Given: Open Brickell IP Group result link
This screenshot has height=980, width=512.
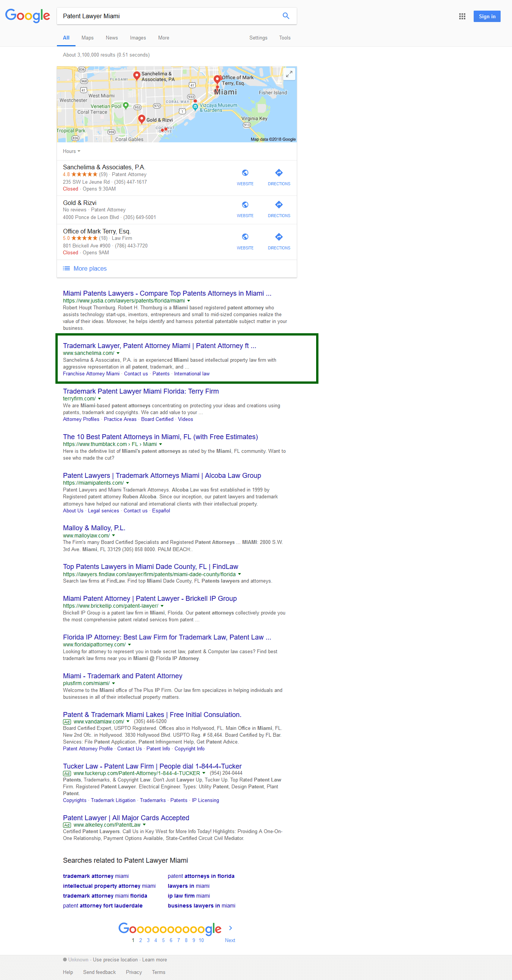Looking at the screenshot, I should [150, 599].
